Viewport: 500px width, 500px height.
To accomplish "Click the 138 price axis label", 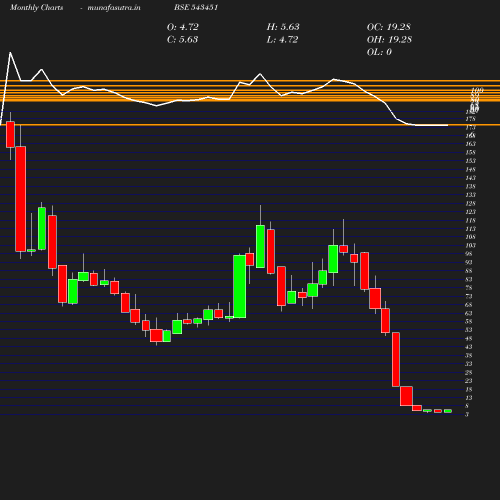I will (x=470, y=186).
